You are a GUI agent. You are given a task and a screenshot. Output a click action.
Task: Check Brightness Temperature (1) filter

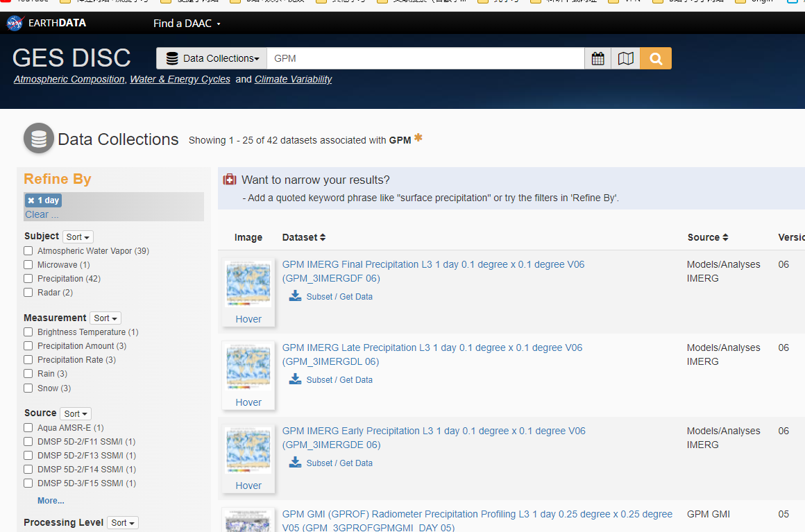(28, 332)
